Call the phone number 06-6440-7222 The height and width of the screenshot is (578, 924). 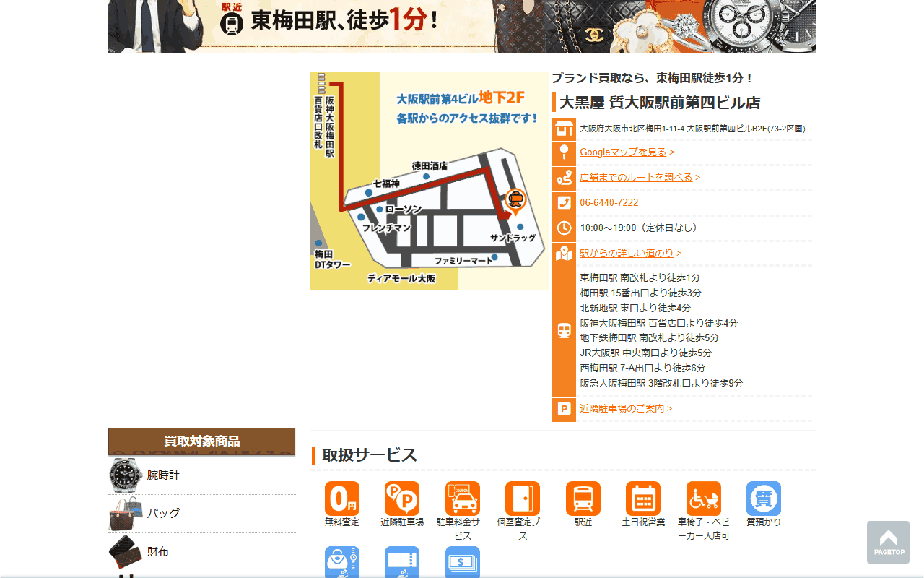click(x=609, y=203)
